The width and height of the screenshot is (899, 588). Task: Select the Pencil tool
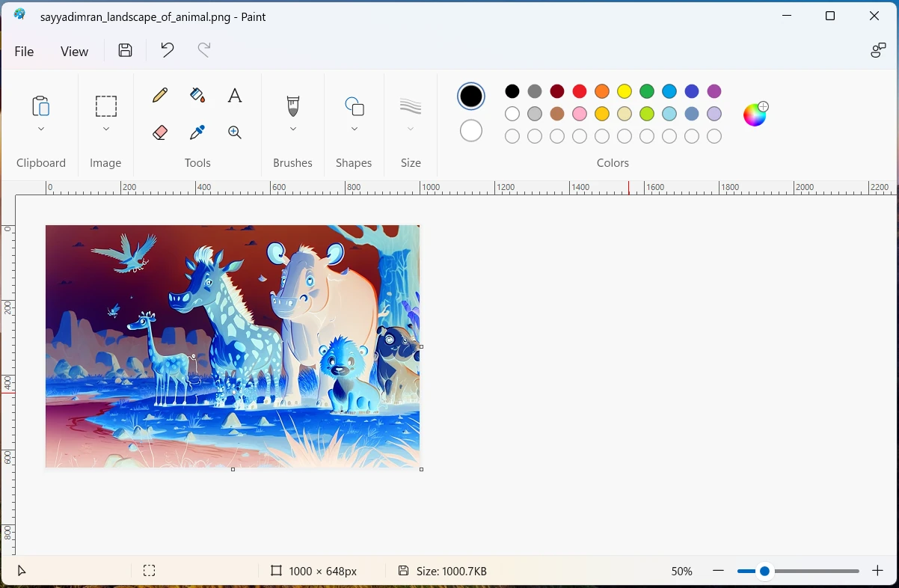pyautogui.click(x=159, y=95)
